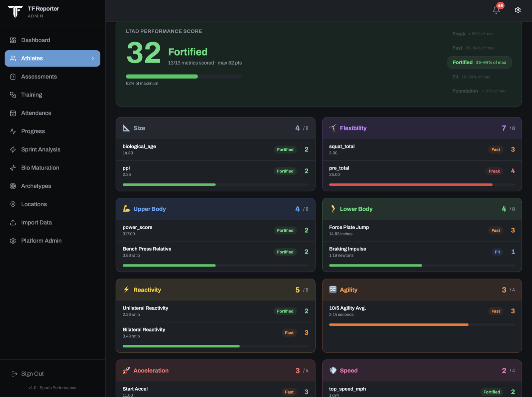The width and height of the screenshot is (532, 397).
Task: Click the Athletes people icon
Action: [13, 59]
